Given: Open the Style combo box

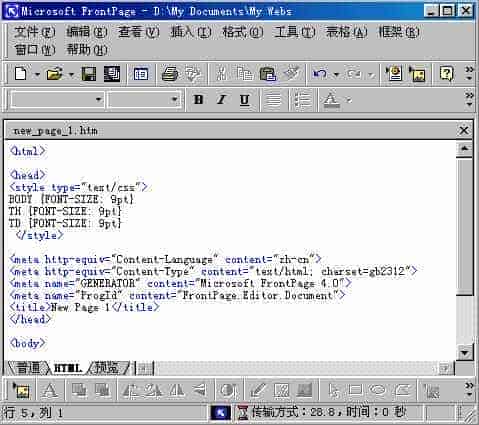Looking at the screenshot, I should [57, 99].
